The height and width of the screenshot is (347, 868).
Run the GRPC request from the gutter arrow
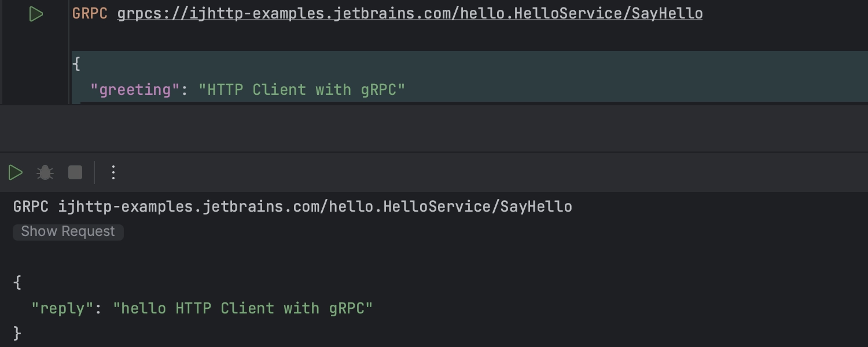[36, 14]
